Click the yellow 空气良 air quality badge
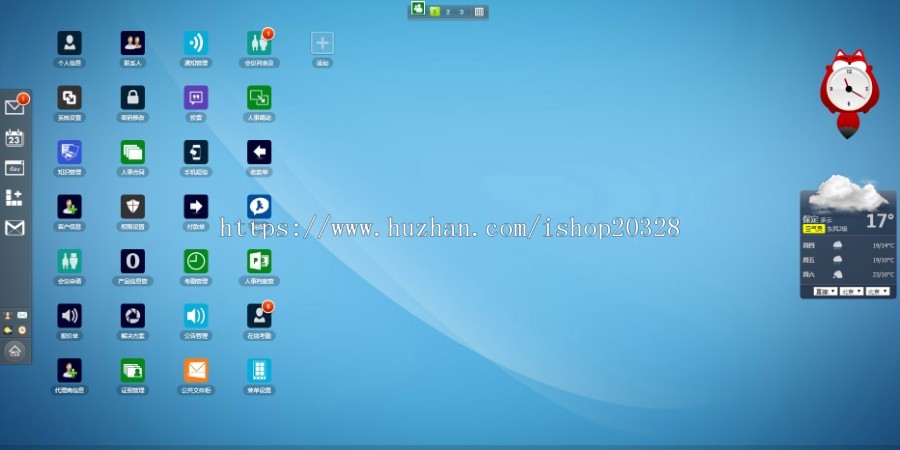The width and height of the screenshot is (900, 450). coord(813,229)
